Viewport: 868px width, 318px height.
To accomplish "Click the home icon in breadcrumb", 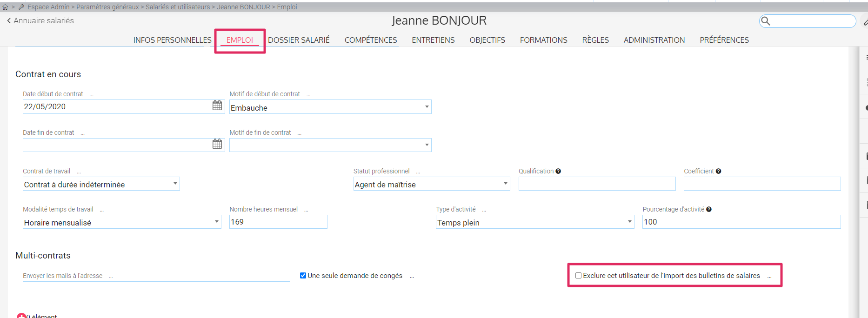I will pos(5,7).
